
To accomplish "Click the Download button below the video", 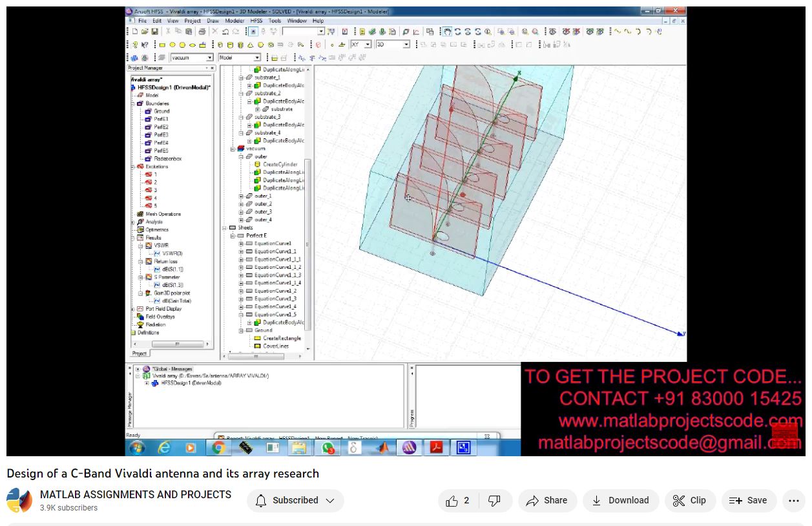I will (x=620, y=501).
